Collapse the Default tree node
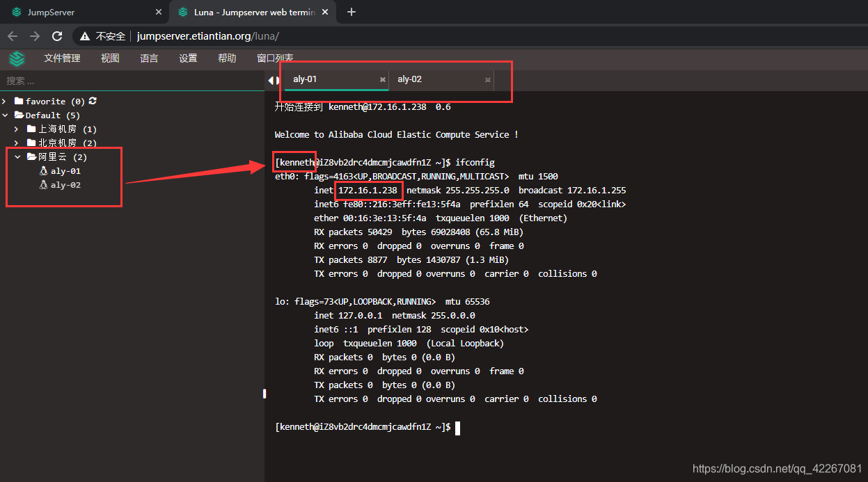 (x=6, y=115)
